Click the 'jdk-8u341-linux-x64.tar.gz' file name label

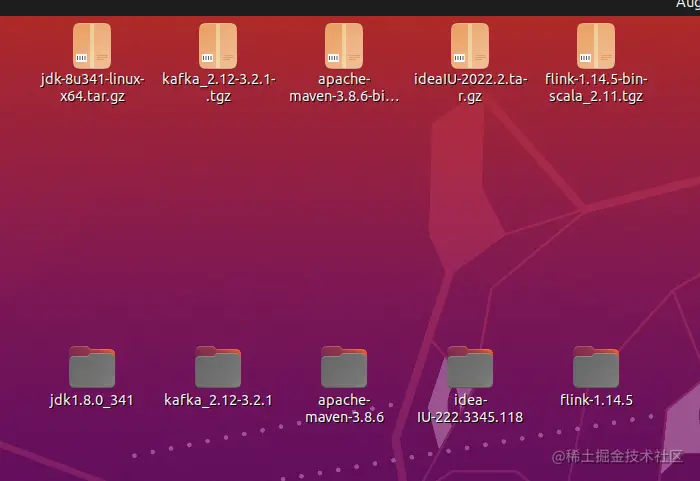[92, 88]
